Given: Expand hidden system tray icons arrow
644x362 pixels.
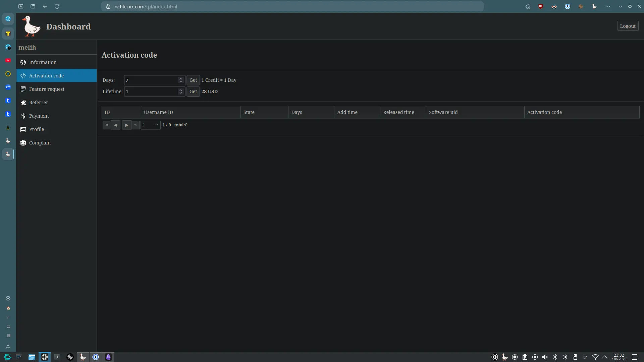Looking at the screenshot, I should [x=605, y=357].
